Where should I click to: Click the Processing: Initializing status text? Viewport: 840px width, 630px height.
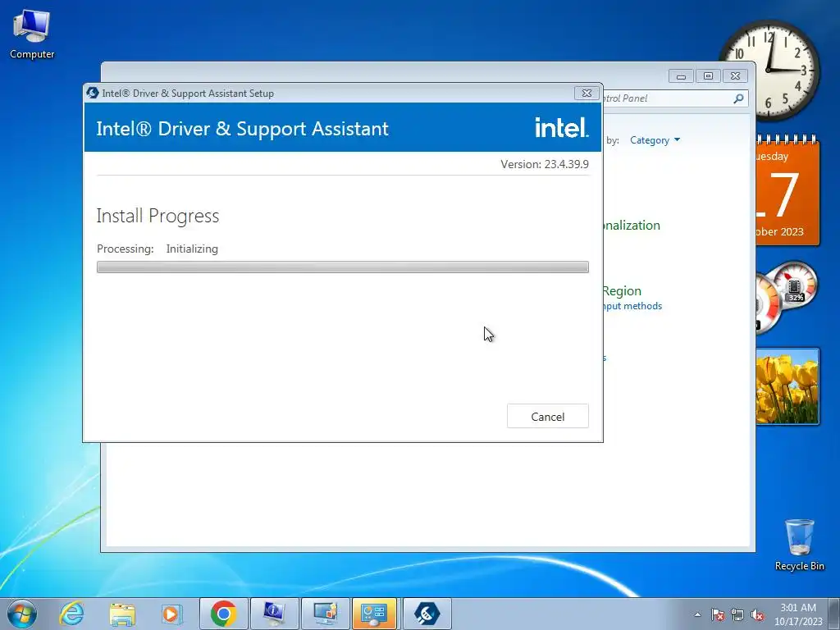[x=157, y=249]
